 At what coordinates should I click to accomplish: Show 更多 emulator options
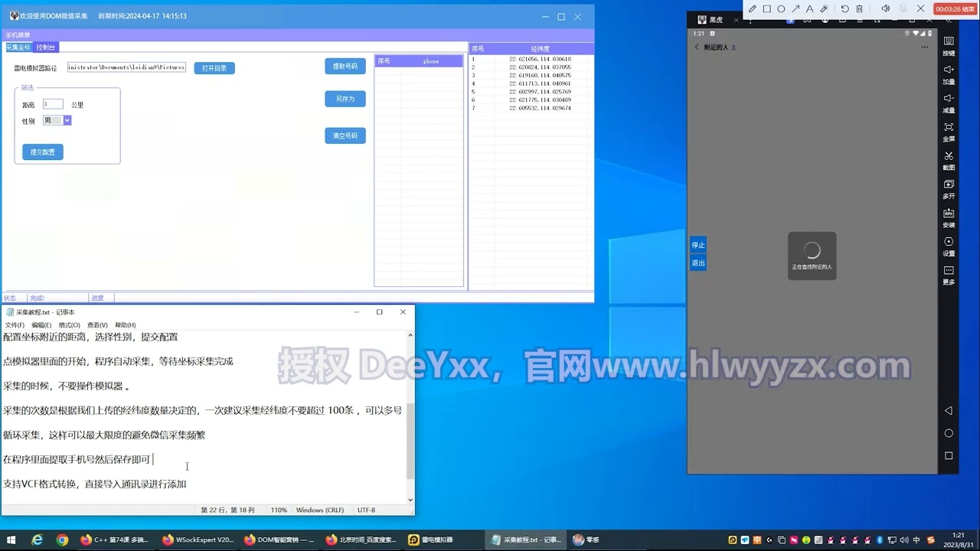pos(949,275)
